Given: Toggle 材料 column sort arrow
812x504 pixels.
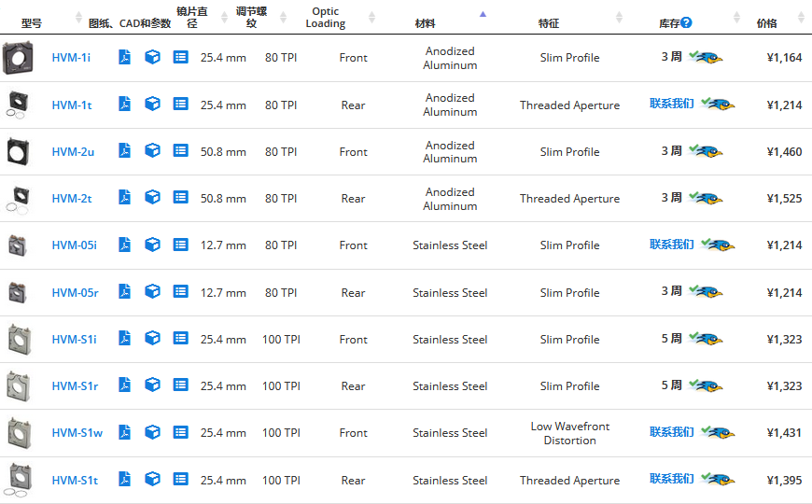Looking at the screenshot, I should coord(483,14).
